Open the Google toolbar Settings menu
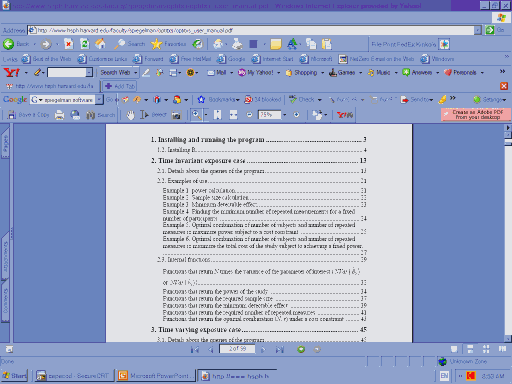This screenshot has height=384, width=512. point(489,99)
